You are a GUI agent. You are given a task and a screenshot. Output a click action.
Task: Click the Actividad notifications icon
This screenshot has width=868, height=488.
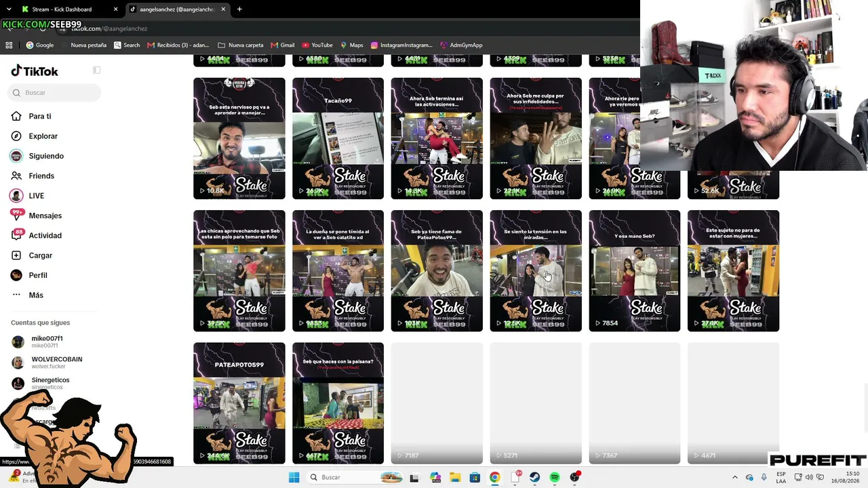16,235
